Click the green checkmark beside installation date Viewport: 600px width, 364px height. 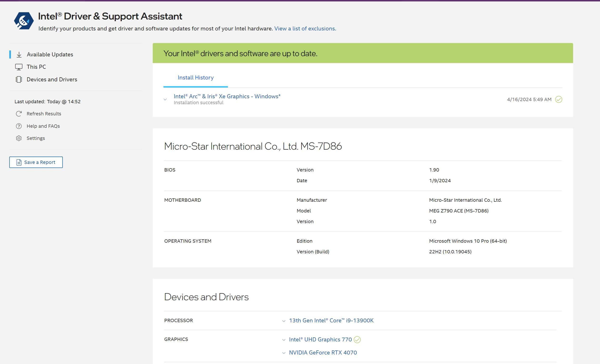click(559, 99)
